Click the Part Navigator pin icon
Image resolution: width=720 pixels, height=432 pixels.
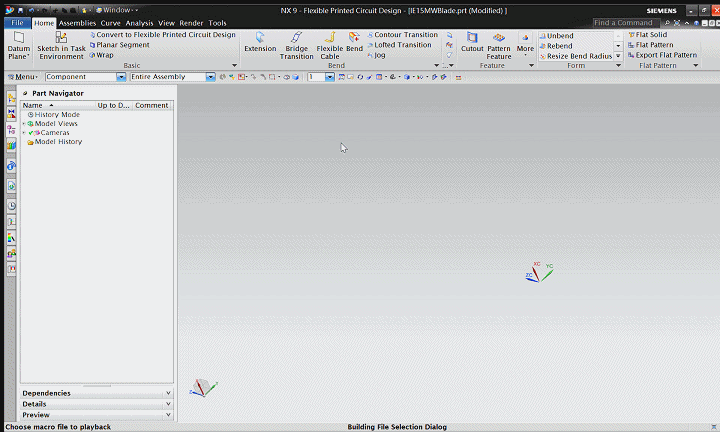point(25,93)
